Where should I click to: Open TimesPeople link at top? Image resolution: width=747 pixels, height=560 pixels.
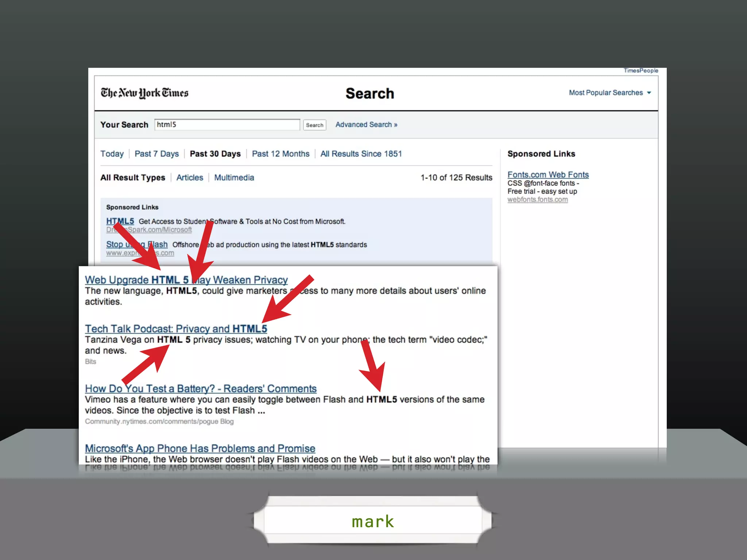coord(640,71)
